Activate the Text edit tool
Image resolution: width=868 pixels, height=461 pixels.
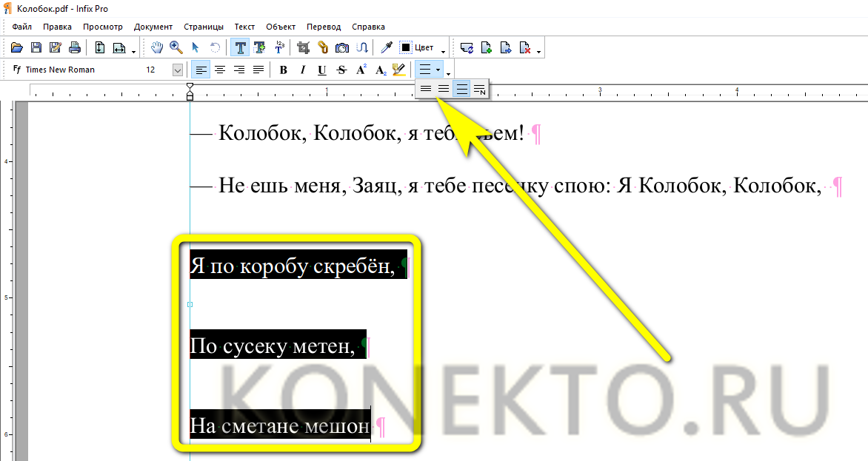tap(241, 47)
